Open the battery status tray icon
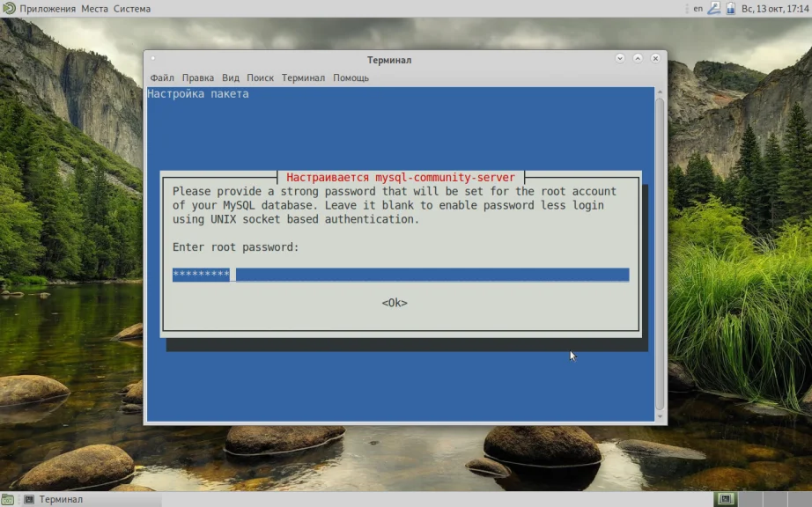Screen dimensions: 812x507 730,8
